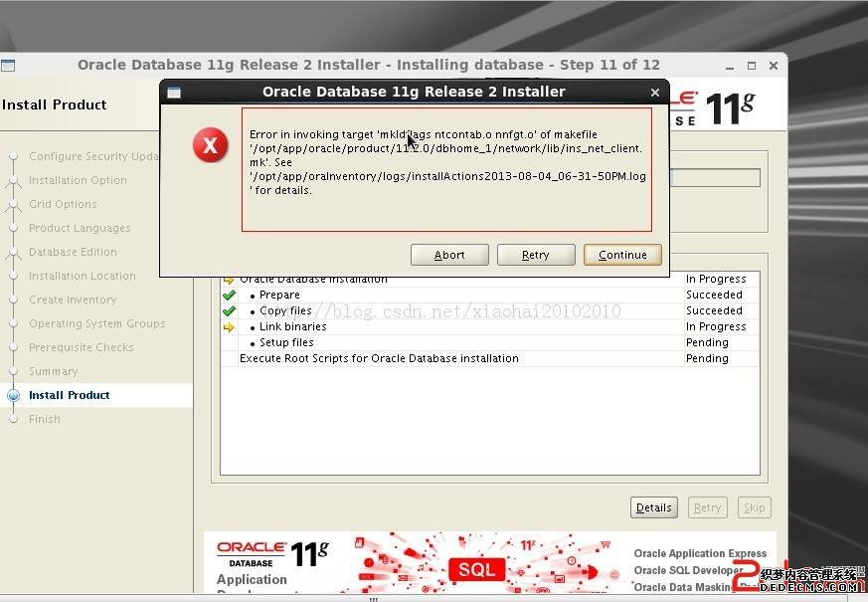Open the main installer window menu icon
The height and width of the screenshot is (602, 868).
pyautogui.click(x=8, y=66)
